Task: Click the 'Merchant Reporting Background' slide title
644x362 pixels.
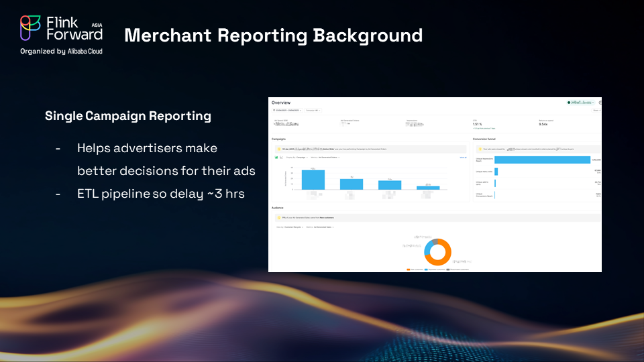Action: pos(273,36)
